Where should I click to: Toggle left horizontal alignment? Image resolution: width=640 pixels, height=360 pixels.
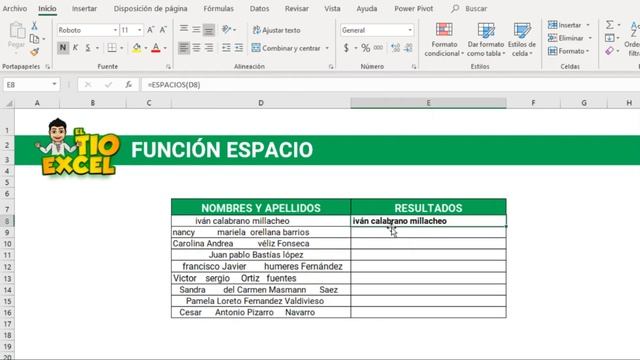(184, 48)
